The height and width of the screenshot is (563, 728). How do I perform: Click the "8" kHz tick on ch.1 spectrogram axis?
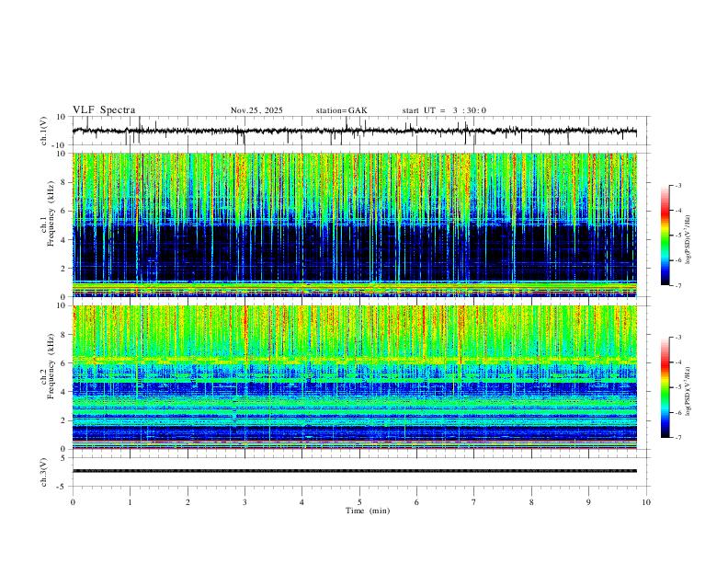coord(64,182)
